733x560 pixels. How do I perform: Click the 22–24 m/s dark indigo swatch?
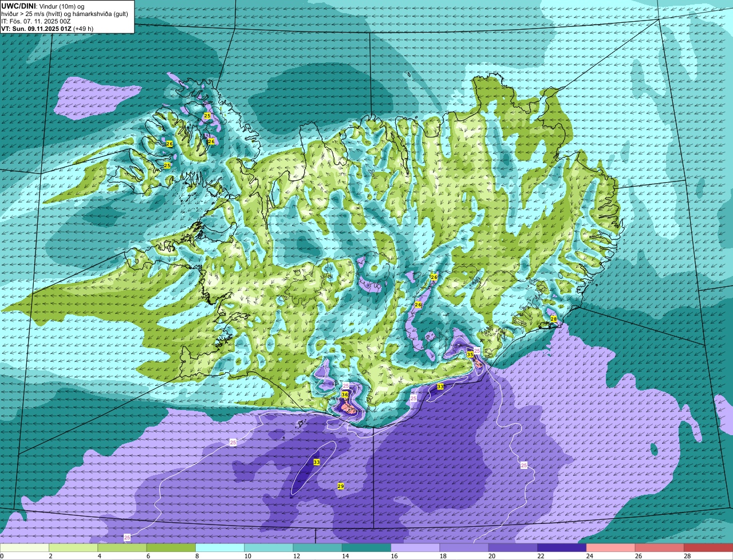coord(562,548)
